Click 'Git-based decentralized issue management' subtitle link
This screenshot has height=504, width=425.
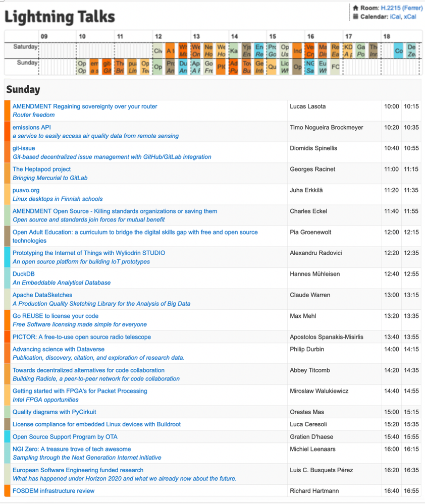pos(112,157)
